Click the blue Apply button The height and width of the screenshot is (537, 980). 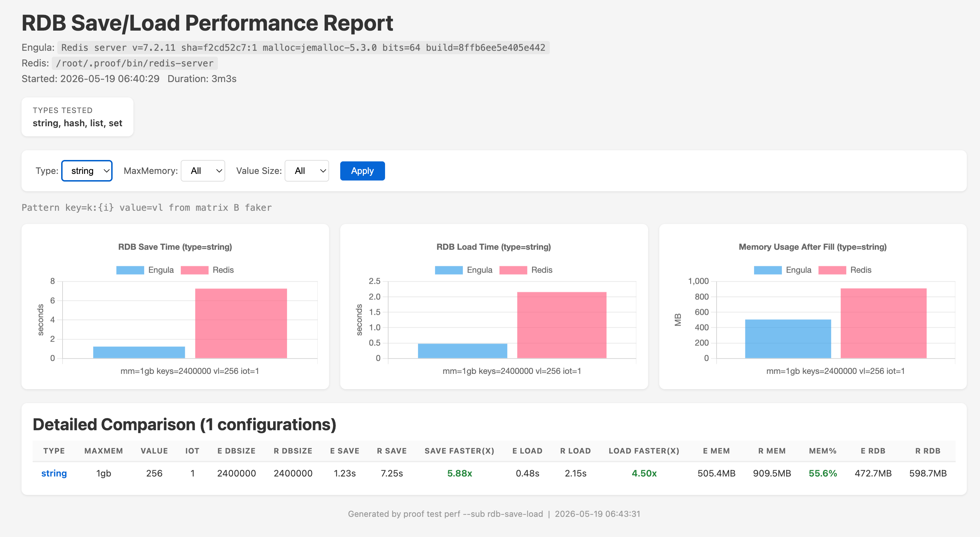coord(362,171)
